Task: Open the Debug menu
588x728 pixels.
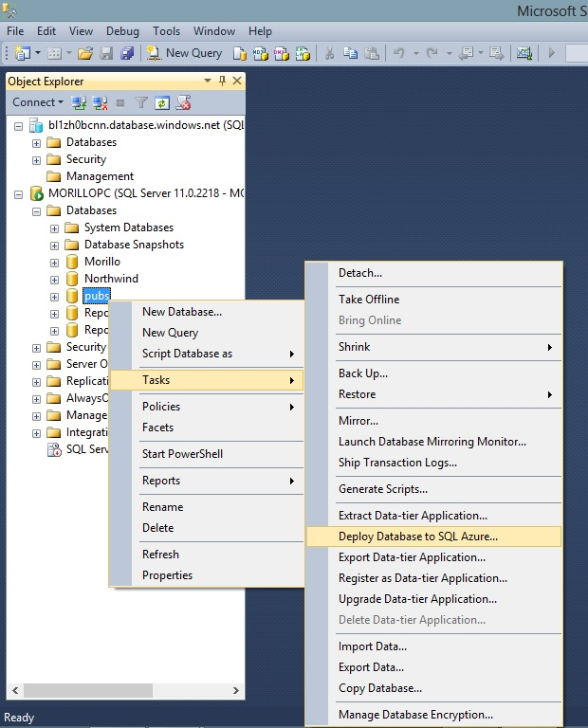Action: (x=122, y=31)
